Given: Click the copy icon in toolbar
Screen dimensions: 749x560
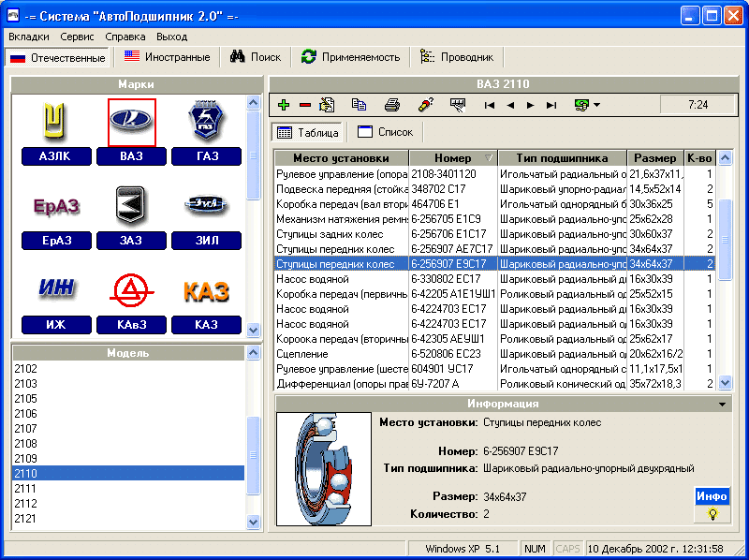Looking at the screenshot, I should tap(359, 105).
